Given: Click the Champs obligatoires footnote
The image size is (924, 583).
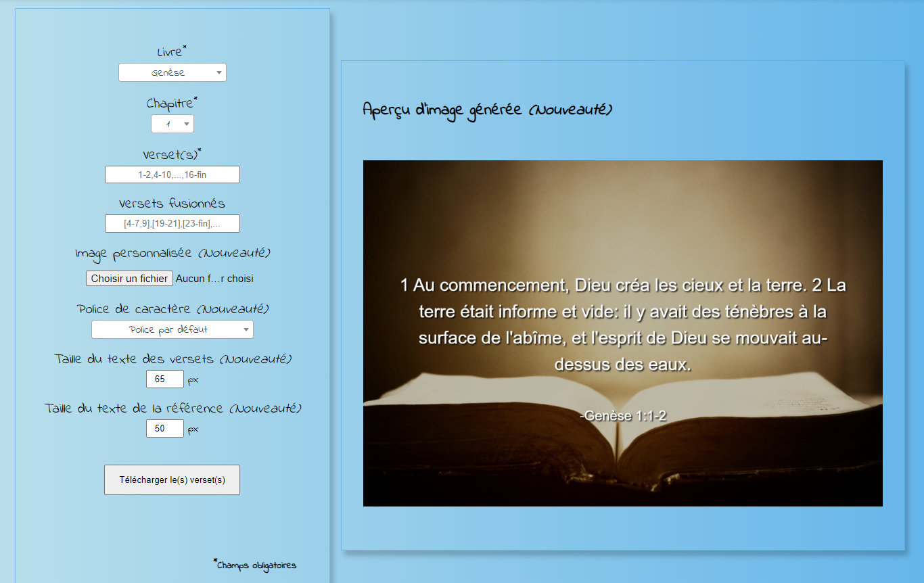Looking at the screenshot, I should click(x=256, y=565).
